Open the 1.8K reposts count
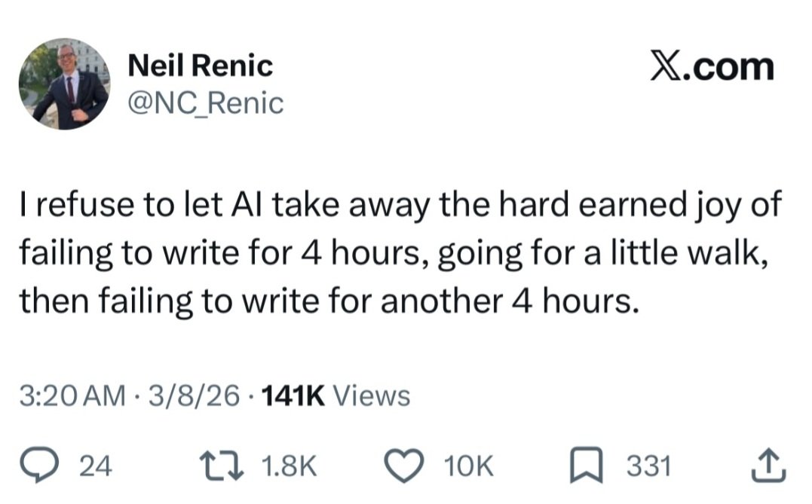812x504 pixels. coord(288,467)
